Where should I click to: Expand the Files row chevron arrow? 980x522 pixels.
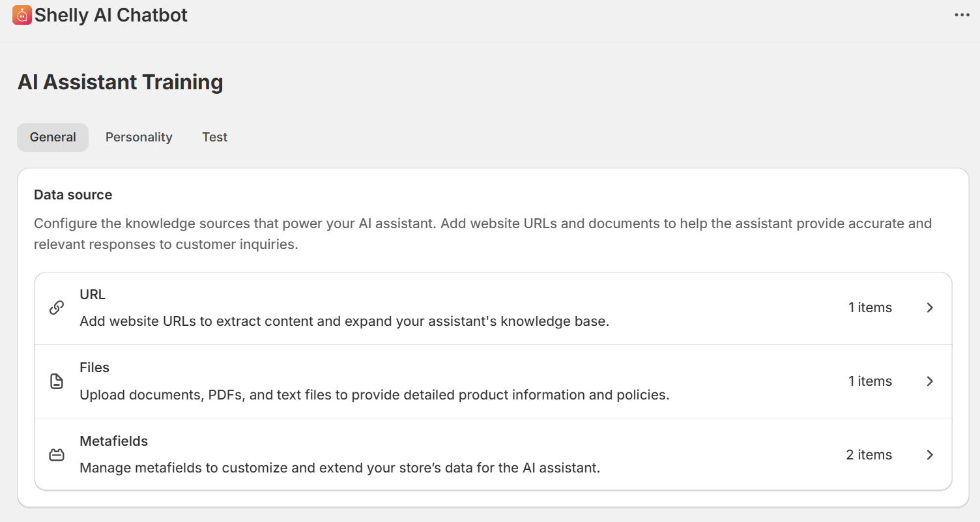(x=930, y=381)
